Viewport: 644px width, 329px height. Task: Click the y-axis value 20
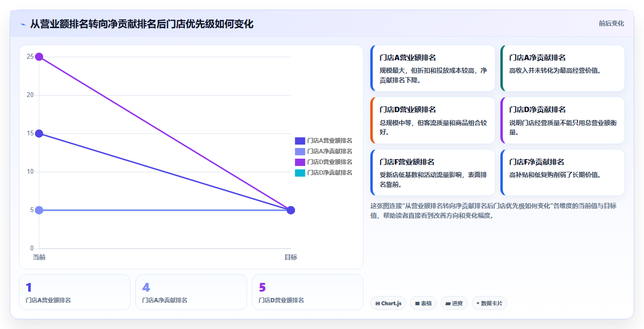tap(30, 95)
